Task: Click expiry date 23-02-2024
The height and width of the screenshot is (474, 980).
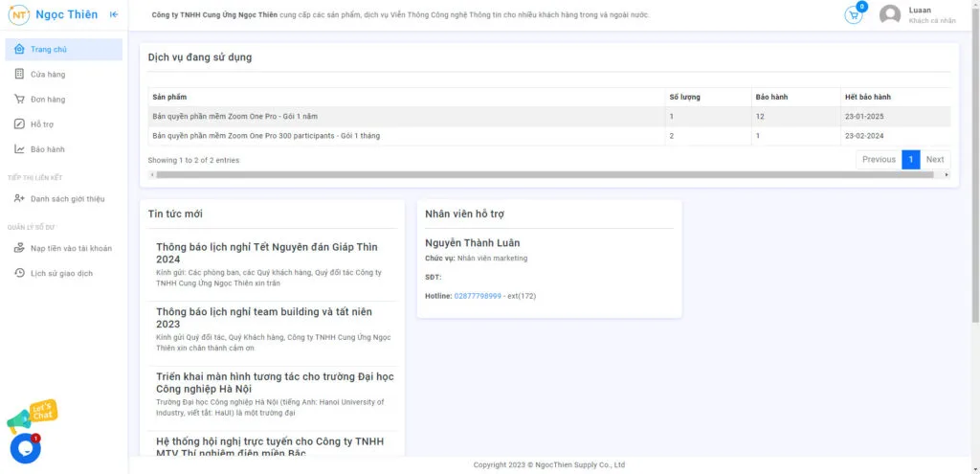Action: click(864, 136)
